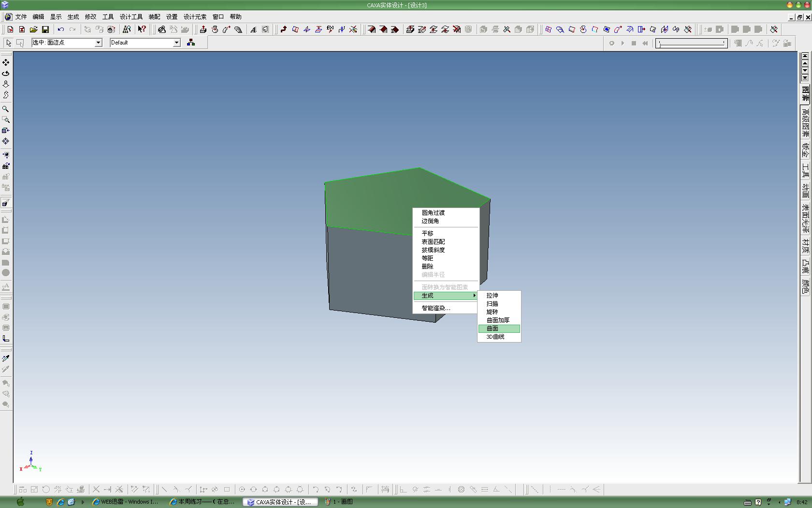Choose 表面匹配 in the context menu
812x508 pixels.
pyautogui.click(x=446, y=242)
